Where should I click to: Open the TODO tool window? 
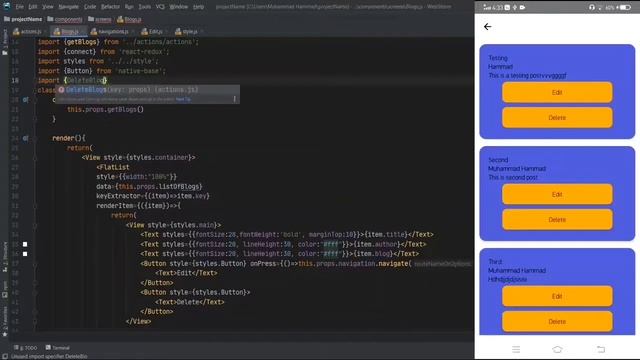point(25,348)
